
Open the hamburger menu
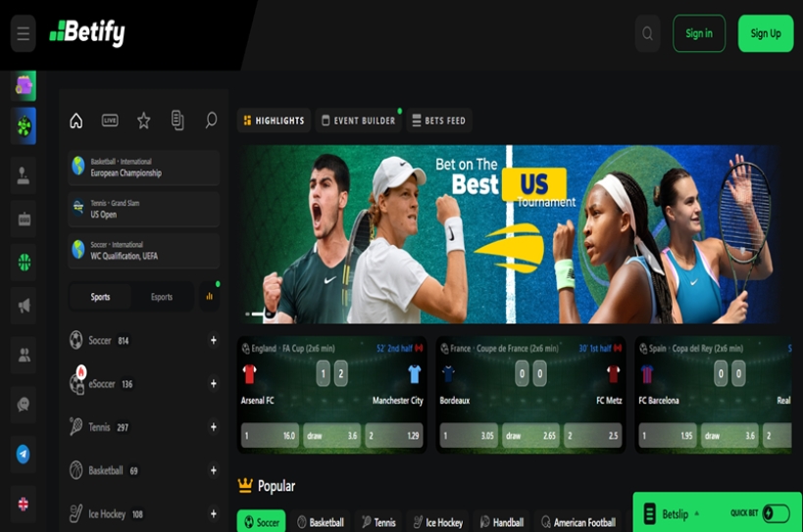24,33
